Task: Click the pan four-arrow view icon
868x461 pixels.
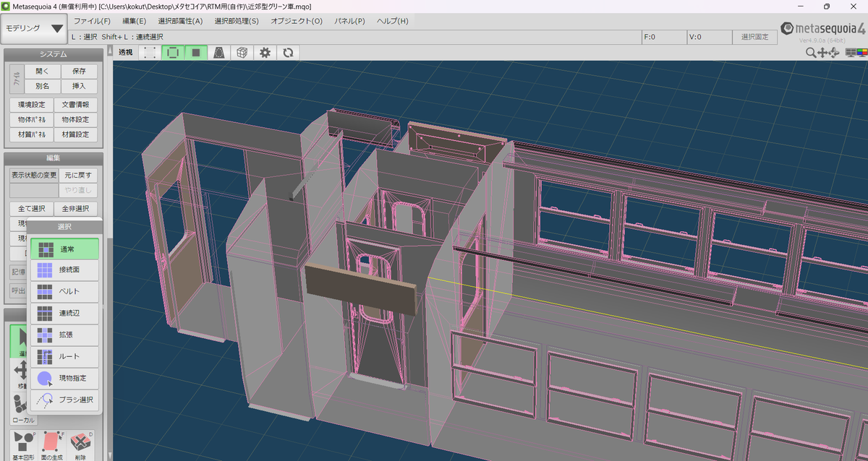Action: click(x=822, y=53)
